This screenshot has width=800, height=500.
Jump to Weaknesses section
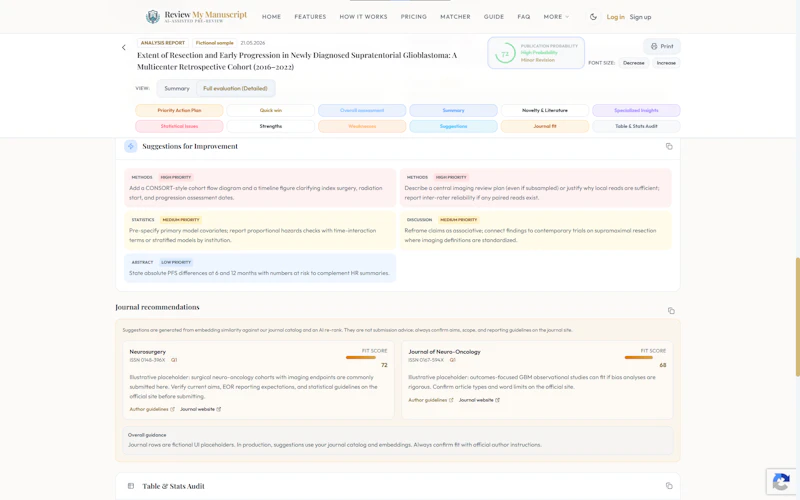[362, 126]
